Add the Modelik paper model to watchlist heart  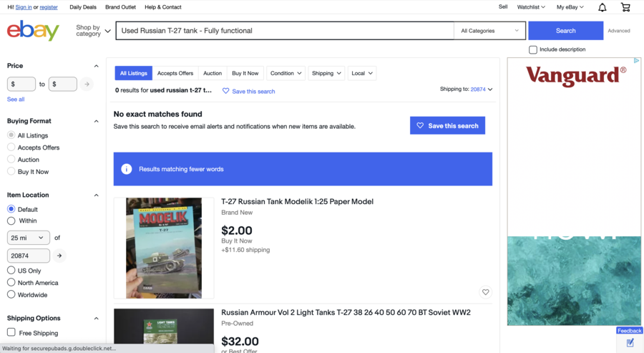485,292
